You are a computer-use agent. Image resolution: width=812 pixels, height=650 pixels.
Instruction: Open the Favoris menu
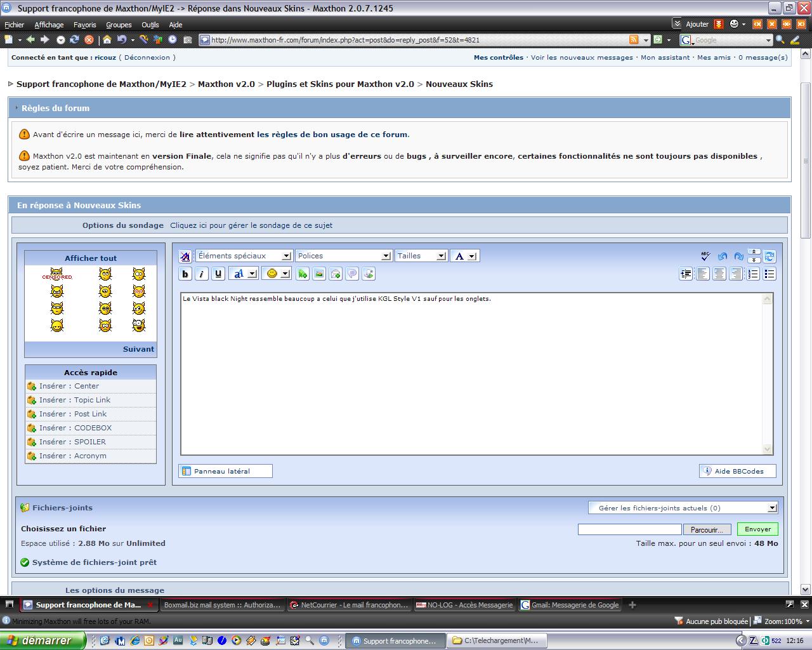click(85, 25)
